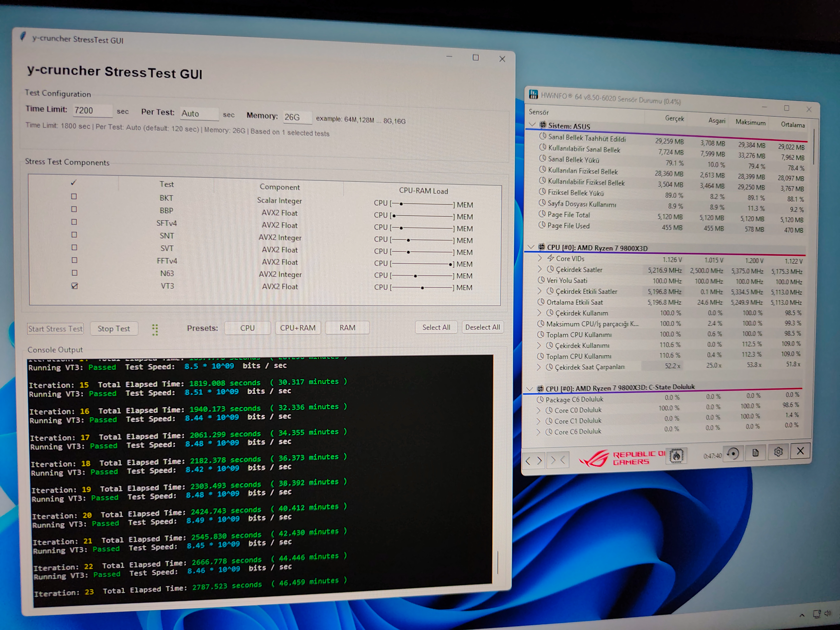840x630 pixels.
Task: Expand the Çekirdek Saatler row
Action: pyautogui.click(x=540, y=269)
